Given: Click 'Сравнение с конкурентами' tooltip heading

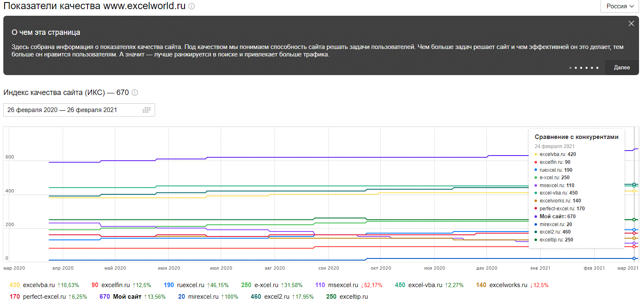Looking at the screenshot, I should pyautogui.click(x=576, y=137).
